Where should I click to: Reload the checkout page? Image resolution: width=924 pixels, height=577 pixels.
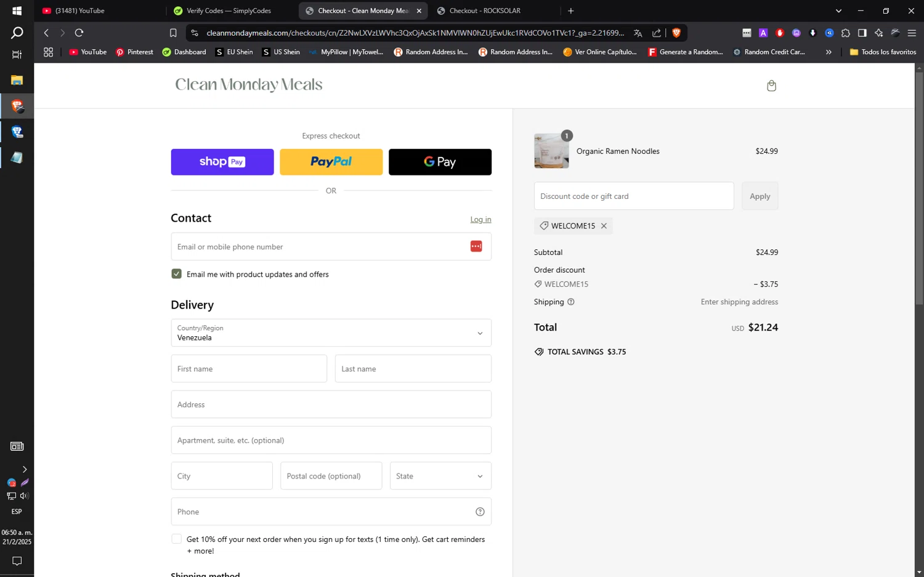point(79,33)
